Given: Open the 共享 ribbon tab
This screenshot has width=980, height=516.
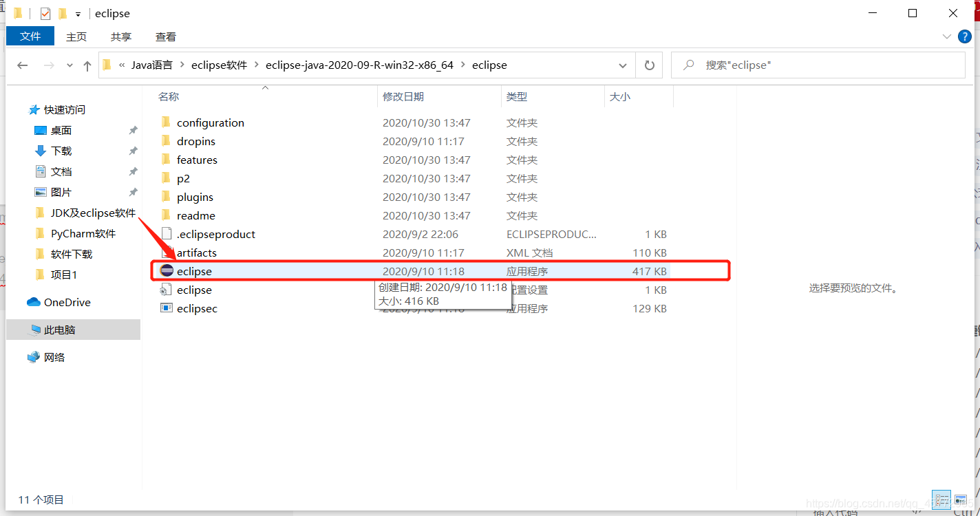Looking at the screenshot, I should click(121, 36).
